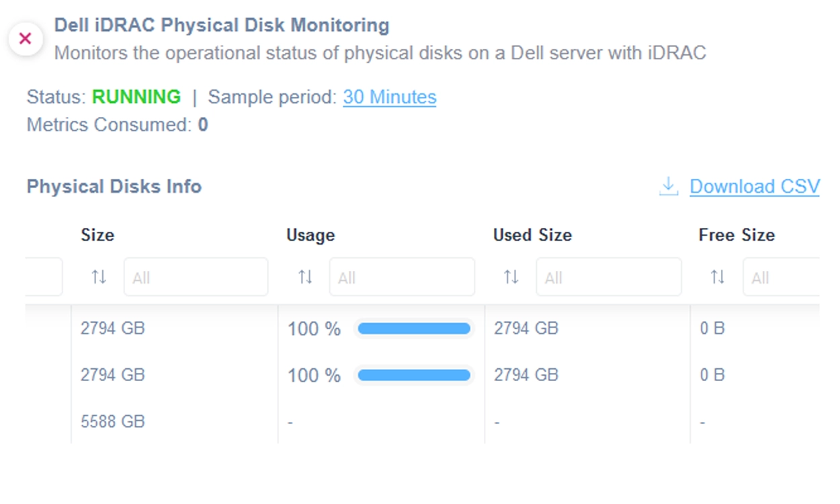Click the download arrow icon
This screenshot has height=504, width=840.
[x=668, y=186]
